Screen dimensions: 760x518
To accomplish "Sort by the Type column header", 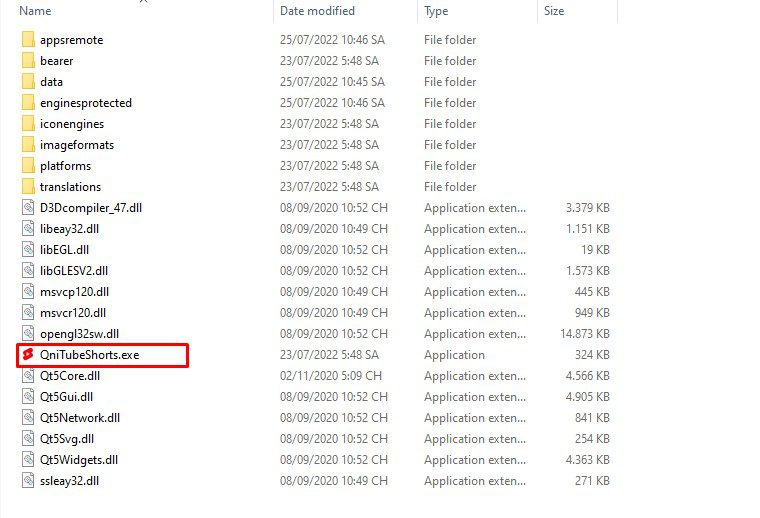I will coord(436,11).
